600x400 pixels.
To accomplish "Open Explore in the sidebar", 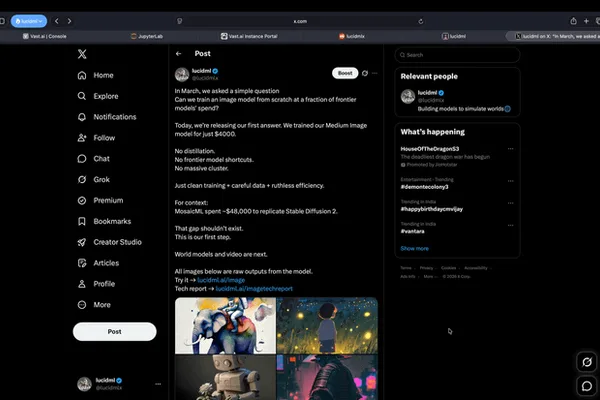I will coord(98,96).
